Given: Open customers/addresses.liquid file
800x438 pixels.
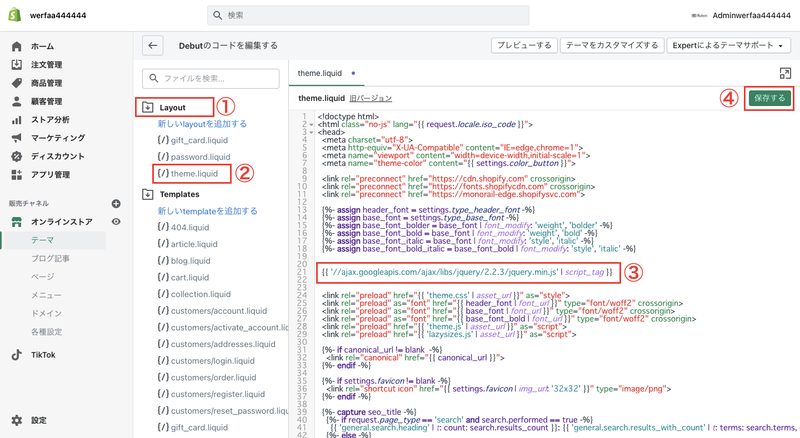Looking at the screenshot, I should 216,344.
